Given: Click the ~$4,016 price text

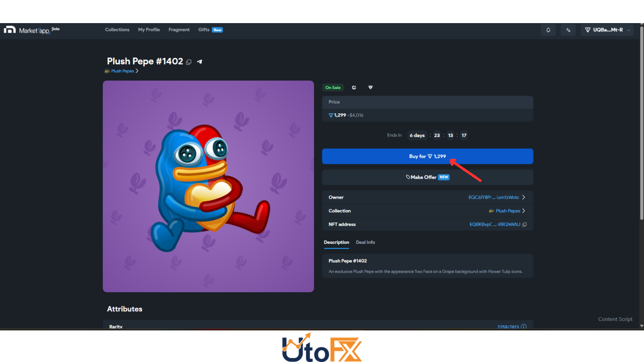Looking at the screenshot, I should point(355,115).
